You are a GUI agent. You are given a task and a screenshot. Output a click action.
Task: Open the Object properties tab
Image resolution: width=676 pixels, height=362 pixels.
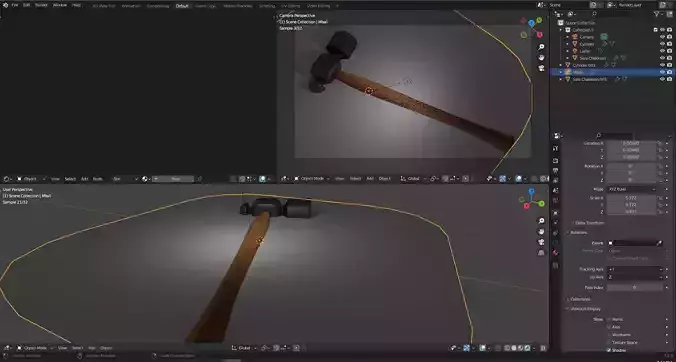(x=556, y=213)
